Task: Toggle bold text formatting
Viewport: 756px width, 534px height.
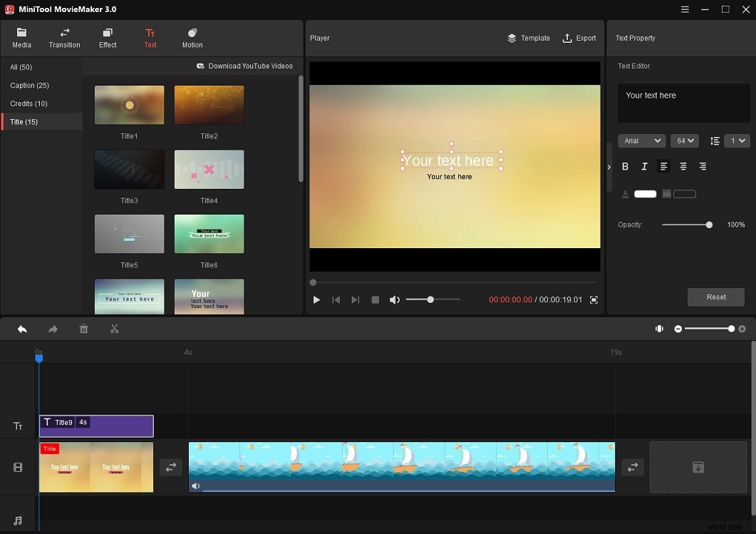Action: coord(625,166)
